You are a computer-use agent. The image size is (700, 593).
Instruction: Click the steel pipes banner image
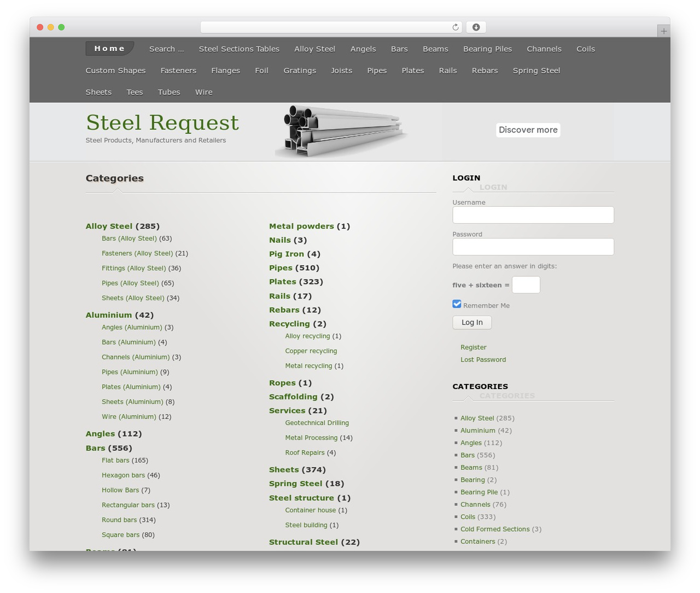point(342,131)
